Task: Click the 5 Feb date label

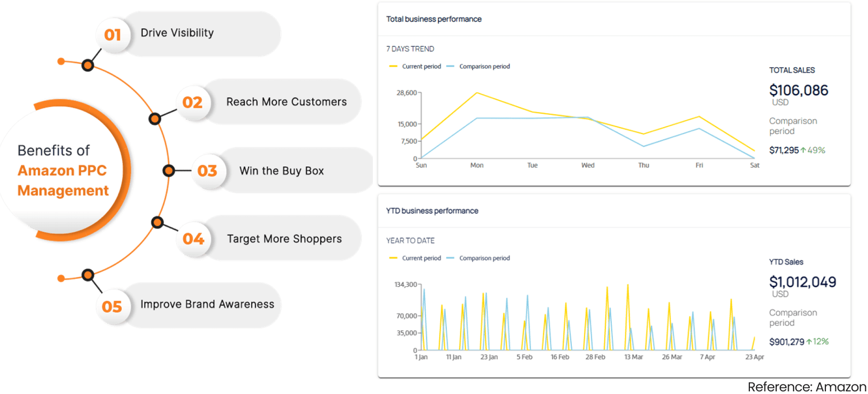Action: 524,357
